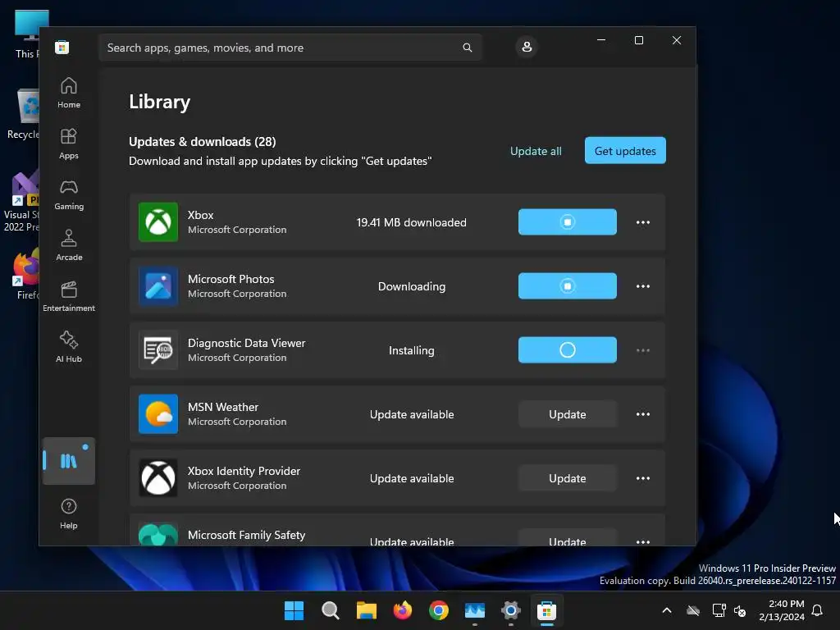The image size is (840, 630).
Task: Click the muted volume tray icon
Action: click(740, 610)
